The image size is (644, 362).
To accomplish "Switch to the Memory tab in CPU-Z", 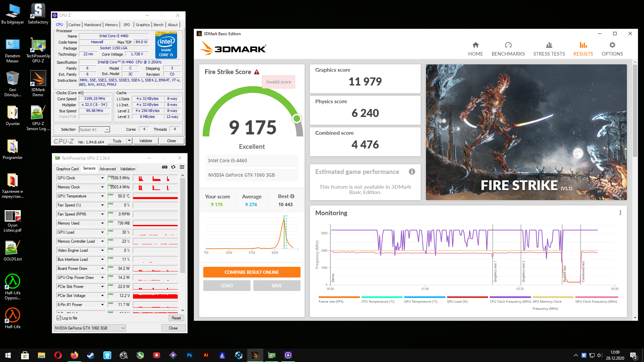I will 111,25.
